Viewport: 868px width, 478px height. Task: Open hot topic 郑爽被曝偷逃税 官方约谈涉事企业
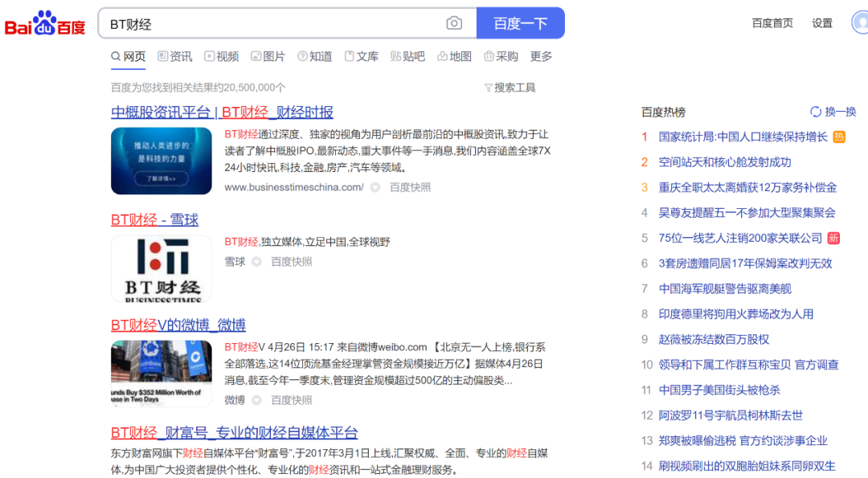click(743, 442)
